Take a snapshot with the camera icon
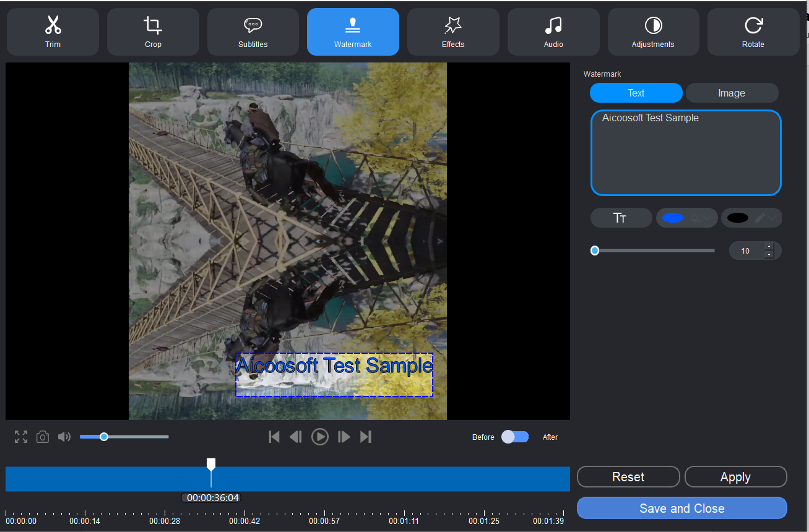809x532 pixels. pos(43,437)
